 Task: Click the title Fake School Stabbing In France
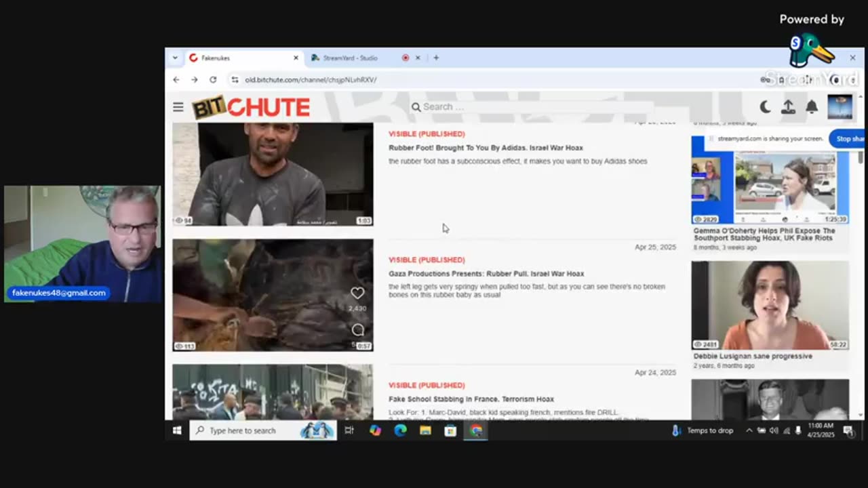point(471,399)
